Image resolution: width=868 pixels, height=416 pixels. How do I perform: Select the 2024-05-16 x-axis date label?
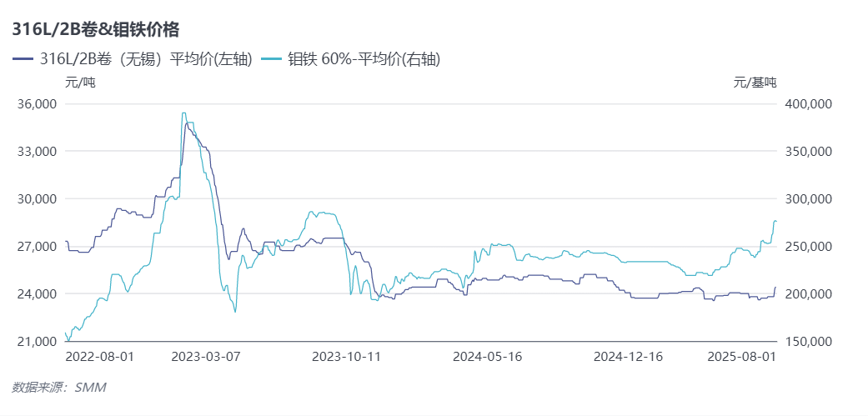(x=487, y=356)
